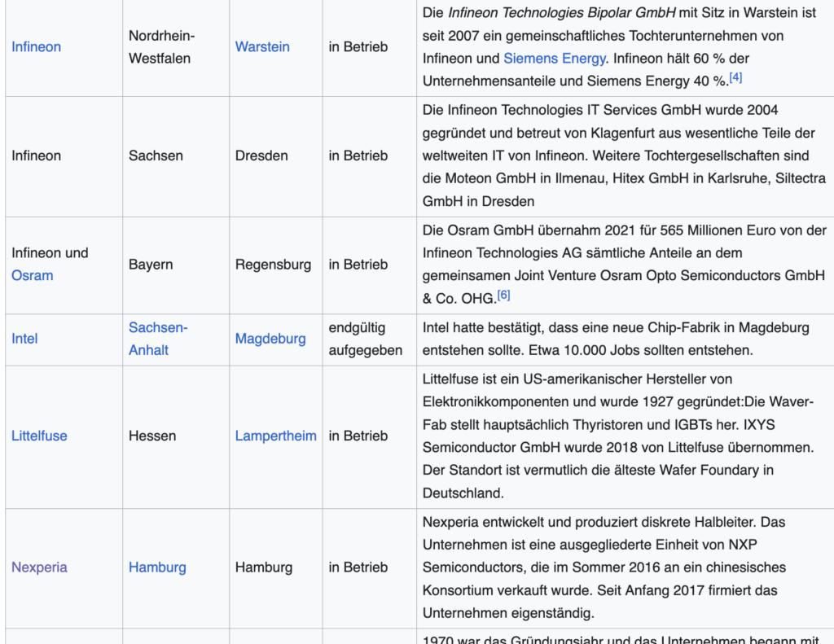Open the Lampertheim city link

coord(275,436)
